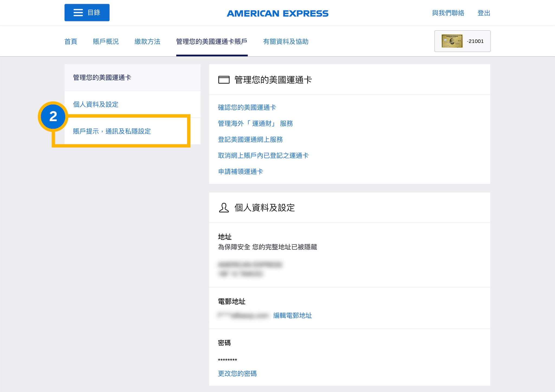Select the 管理您的美國運通卡賬戶 tab
Screen dimensions: 555x392
click(x=212, y=41)
